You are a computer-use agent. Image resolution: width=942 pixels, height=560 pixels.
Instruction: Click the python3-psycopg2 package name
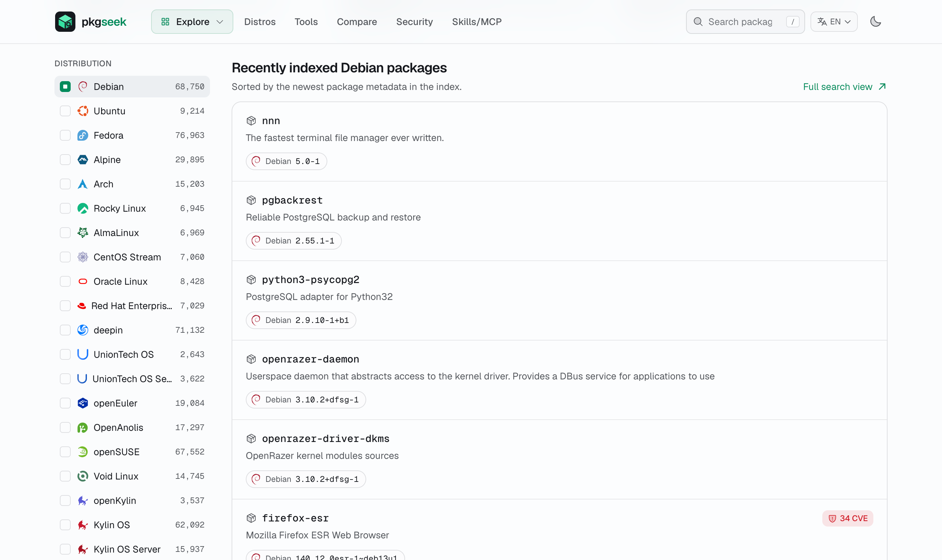point(310,280)
